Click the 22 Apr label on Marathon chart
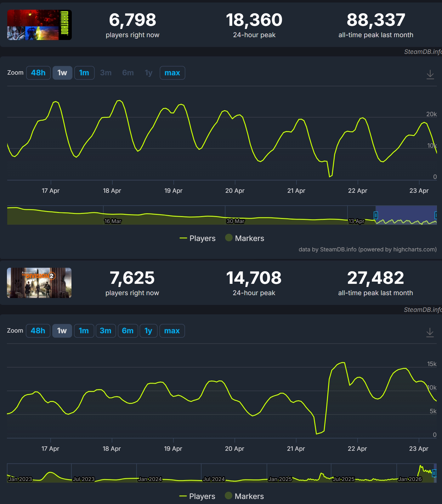The height and width of the screenshot is (504, 442). coord(358,191)
